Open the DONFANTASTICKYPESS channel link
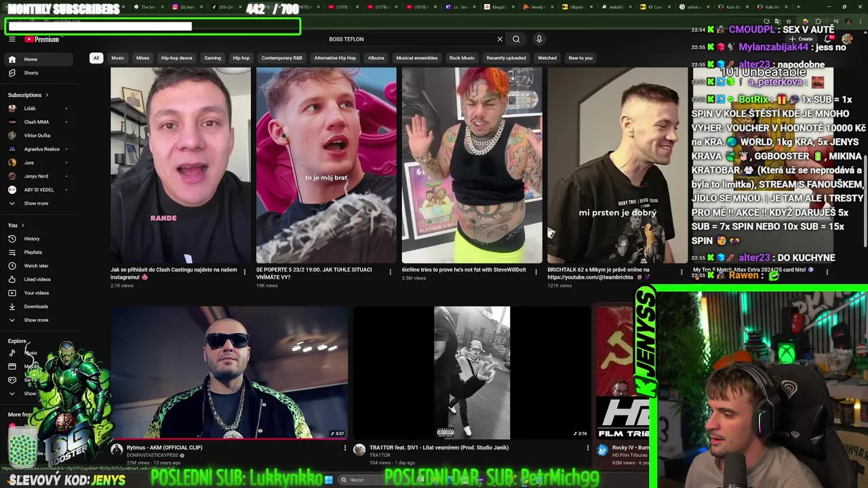 [x=153, y=455]
